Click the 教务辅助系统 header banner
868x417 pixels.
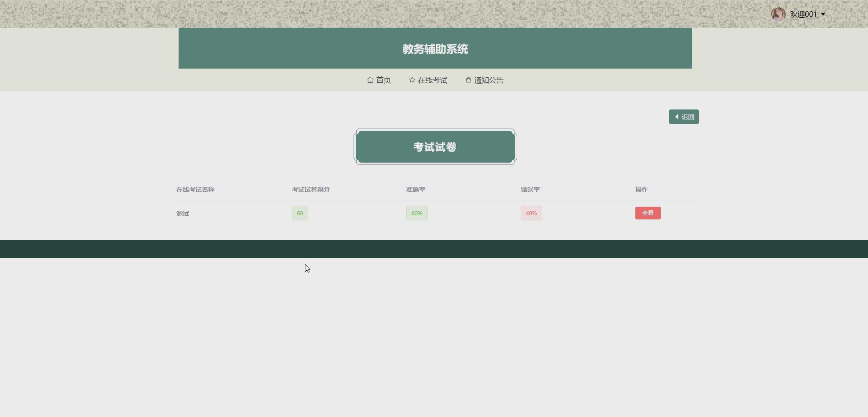[x=435, y=49]
